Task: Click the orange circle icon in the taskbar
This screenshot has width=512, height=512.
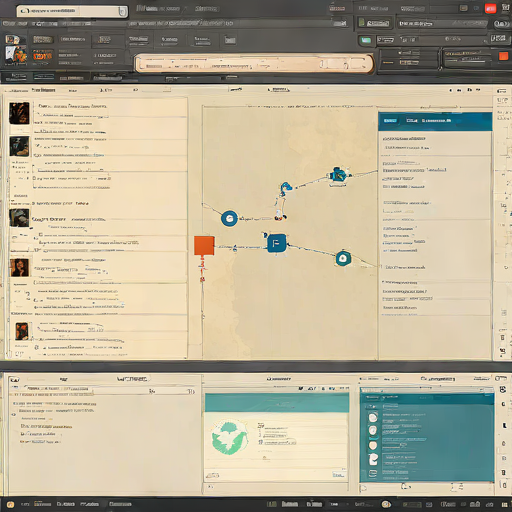Action: click(10, 504)
